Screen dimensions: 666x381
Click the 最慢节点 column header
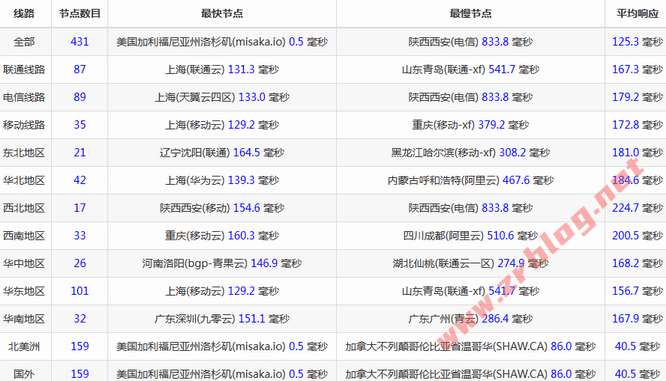pyautogui.click(x=471, y=14)
